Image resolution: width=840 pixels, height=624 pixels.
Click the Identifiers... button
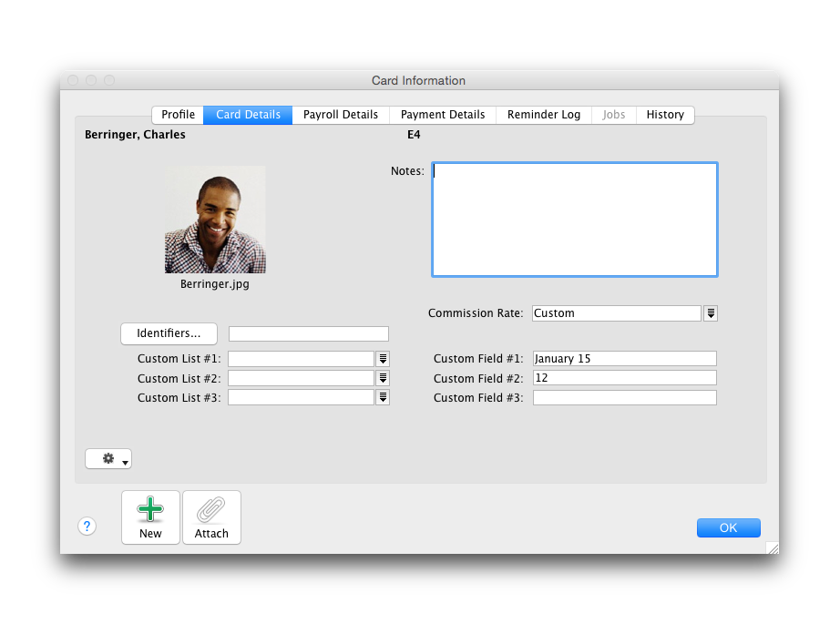tap(169, 333)
